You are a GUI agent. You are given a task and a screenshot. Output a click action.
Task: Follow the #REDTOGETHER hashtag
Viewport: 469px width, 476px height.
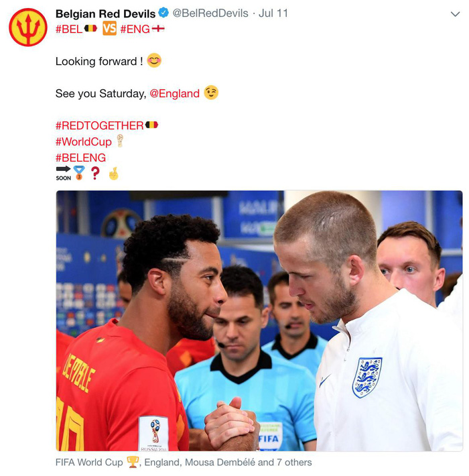pyautogui.click(x=100, y=125)
